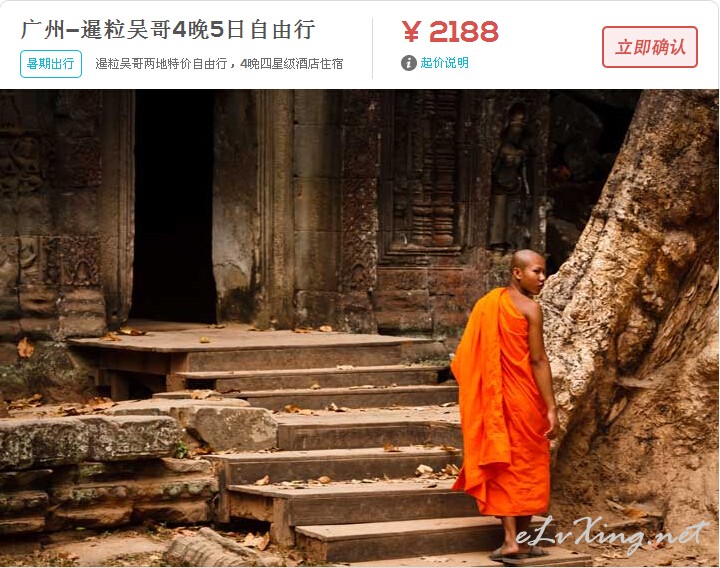Click the info icon beside 起价说明

(x=408, y=63)
